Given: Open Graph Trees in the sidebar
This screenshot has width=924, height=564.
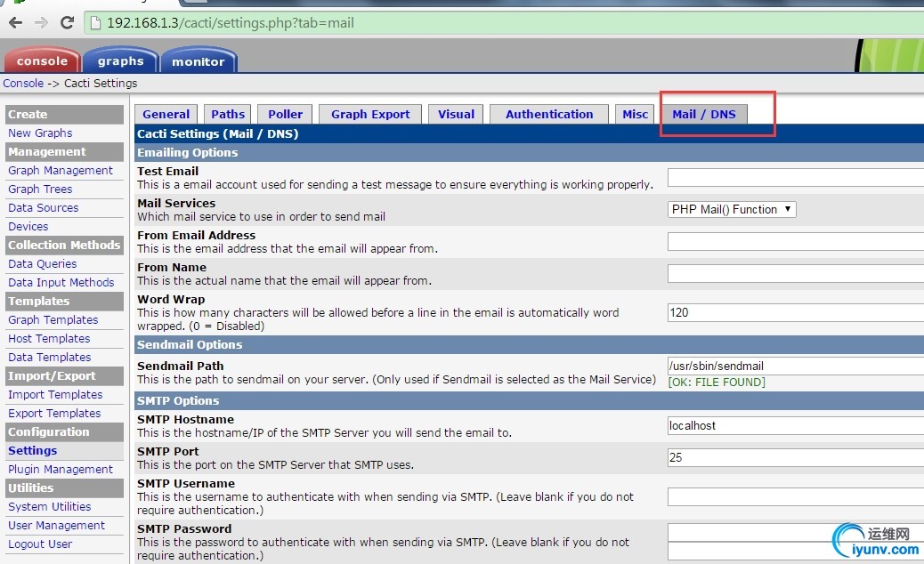Looking at the screenshot, I should click(x=40, y=189).
